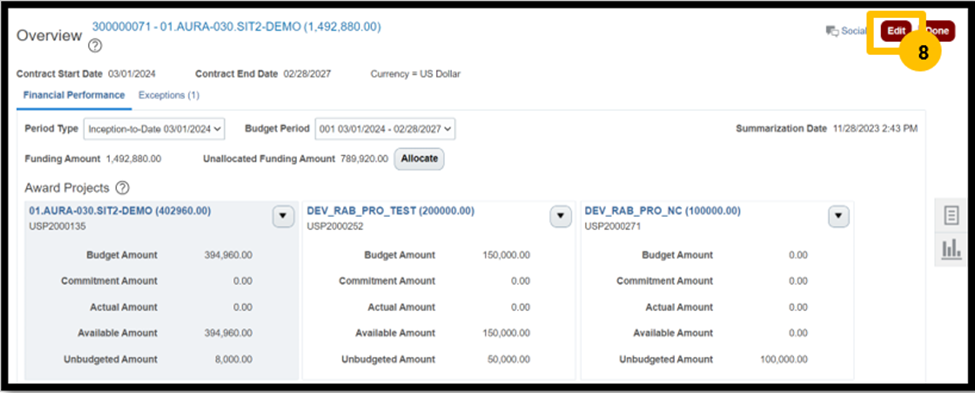The image size is (975, 393).
Task: Open the 01.AURA-030.SIT2-DEMO (402960.00) project link
Action: [120, 211]
